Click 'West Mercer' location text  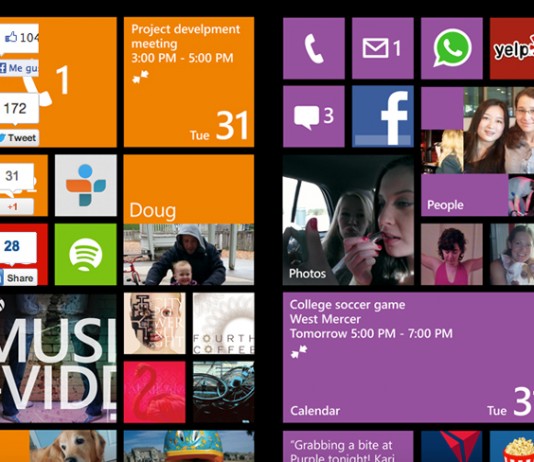325,319
